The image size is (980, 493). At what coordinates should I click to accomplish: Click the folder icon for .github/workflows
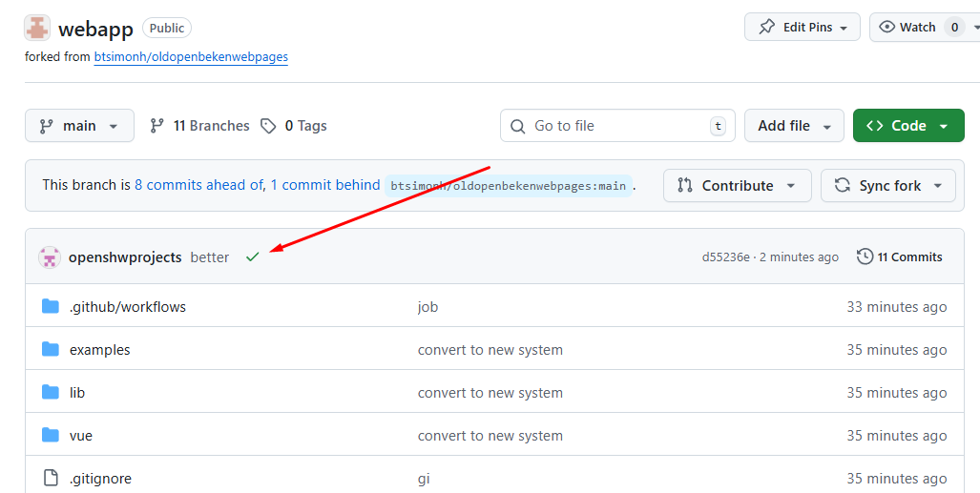click(50, 306)
